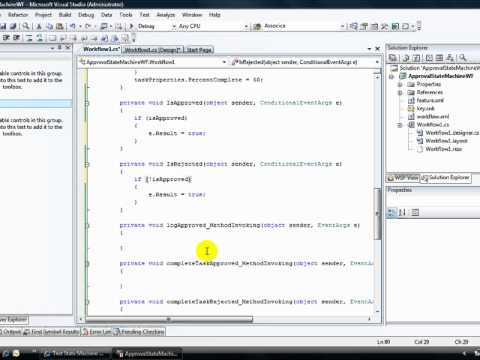Image resolution: width=480 pixels, height=360 pixels.
Task: Select workflow.xml in Solution Explorer
Action: (x=433, y=116)
